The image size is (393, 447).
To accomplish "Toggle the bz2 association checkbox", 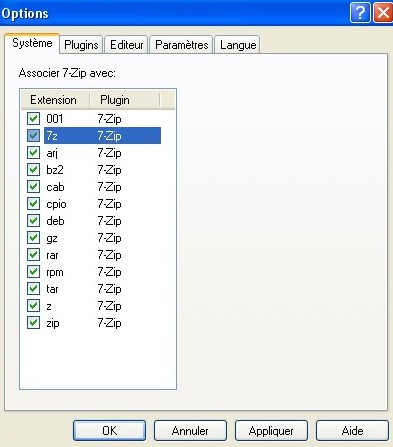I will [33, 170].
